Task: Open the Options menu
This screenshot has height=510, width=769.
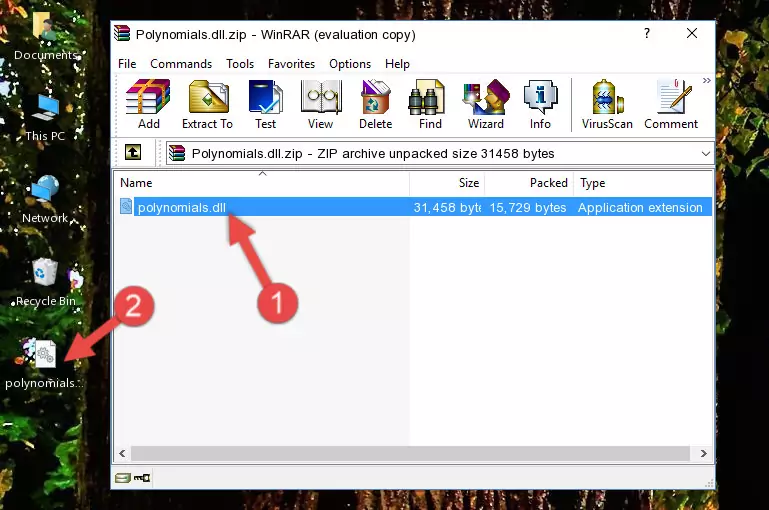Action: [x=350, y=64]
